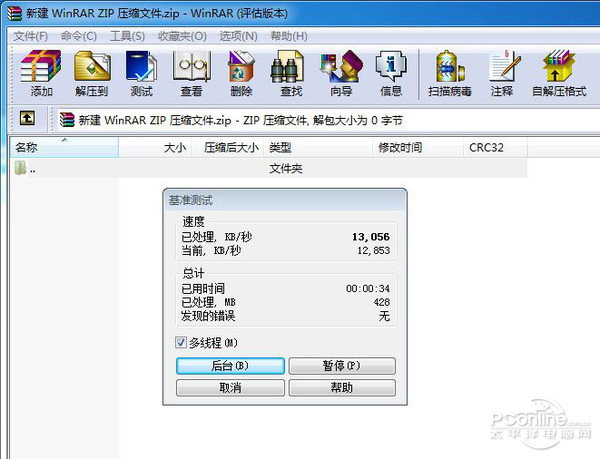
Task: Click the 428 processed MB value
Action: (382, 302)
